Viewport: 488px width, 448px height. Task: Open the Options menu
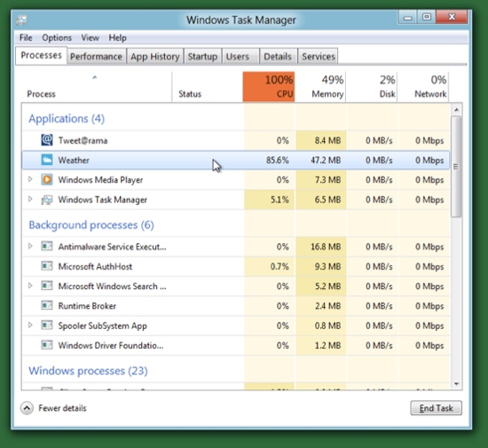(57, 37)
